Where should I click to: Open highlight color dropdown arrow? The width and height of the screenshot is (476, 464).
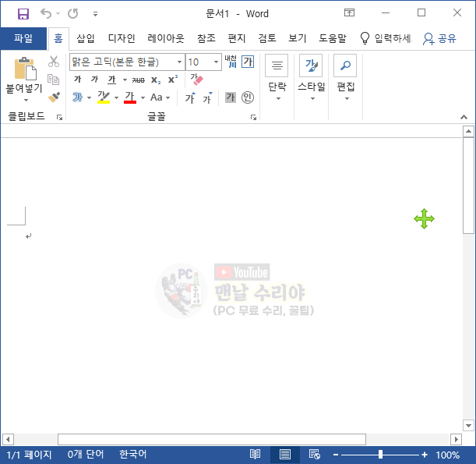116,97
